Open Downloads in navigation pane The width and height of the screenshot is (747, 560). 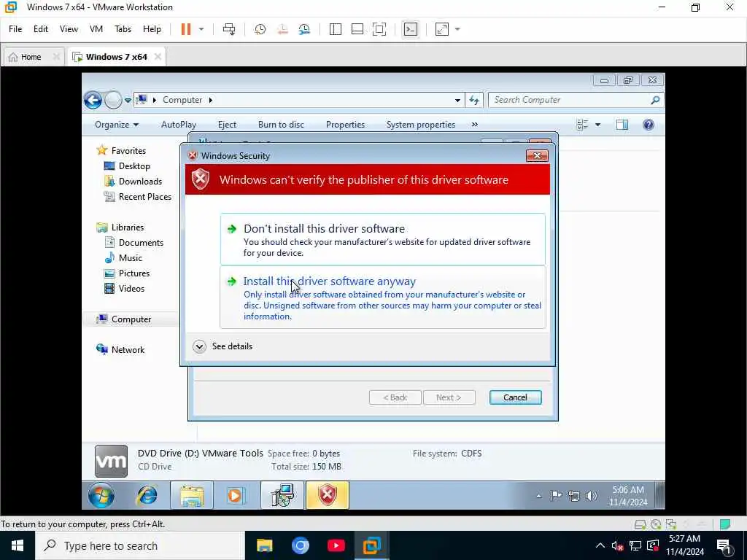pyautogui.click(x=133, y=182)
